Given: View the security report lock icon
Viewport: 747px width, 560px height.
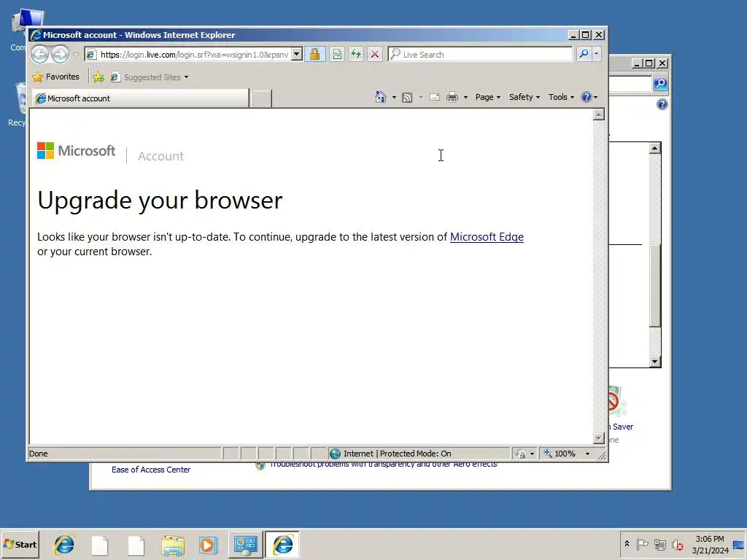Looking at the screenshot, I should click(314, 54).
